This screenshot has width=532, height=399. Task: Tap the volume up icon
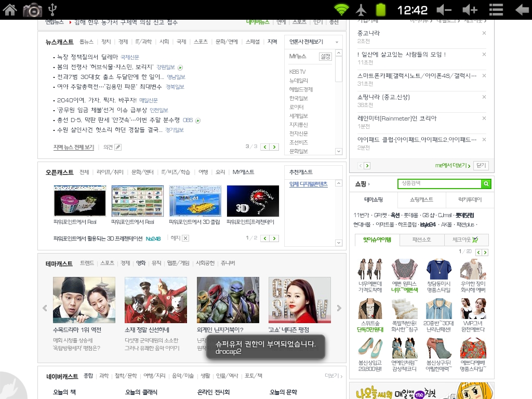point(470,10)
